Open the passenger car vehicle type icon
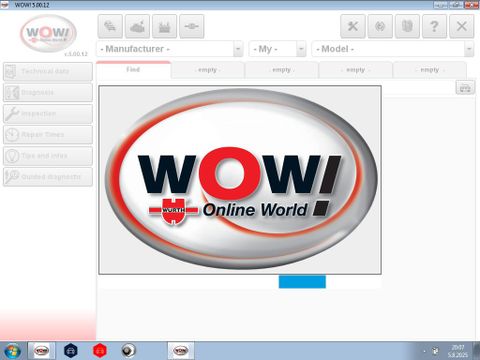 tap(110, 26)
